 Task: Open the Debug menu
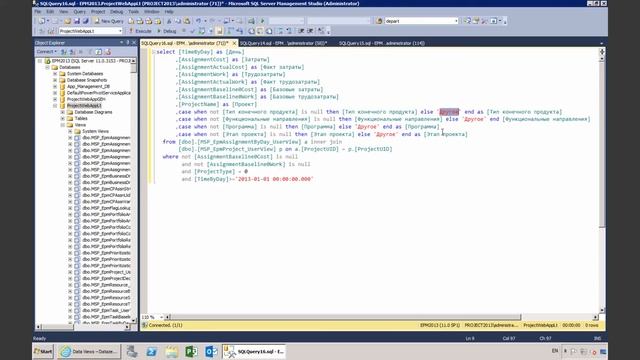[116, 12]
